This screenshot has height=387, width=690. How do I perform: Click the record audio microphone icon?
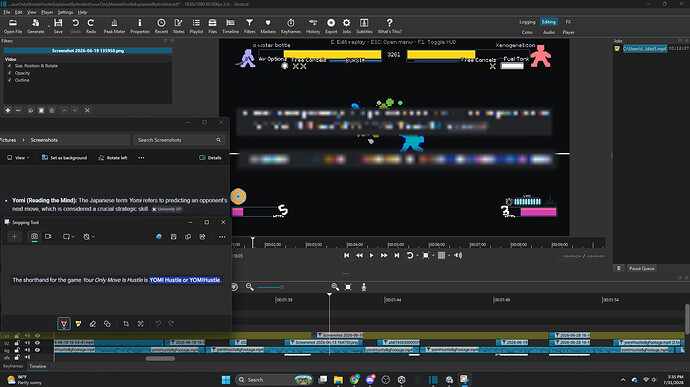(x=363, y=287)
